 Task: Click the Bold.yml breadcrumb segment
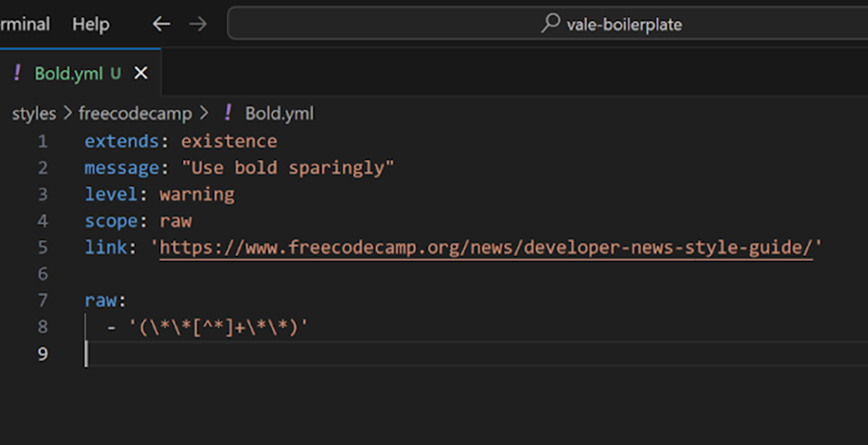(279, 114)
